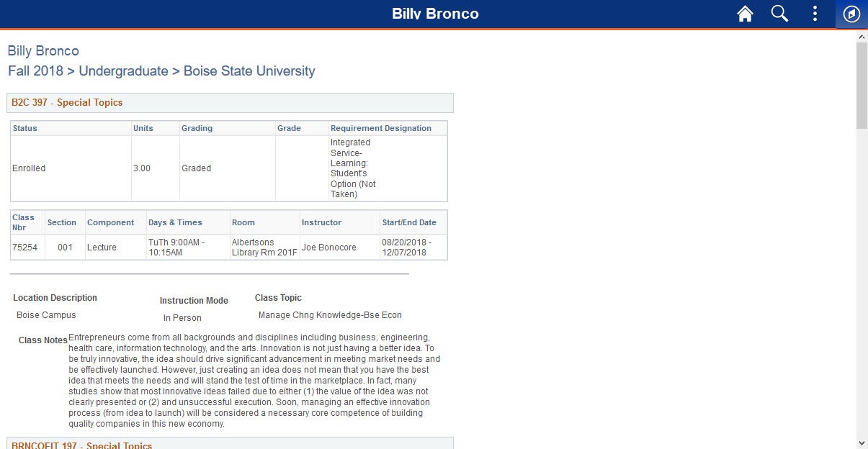Click the Start/End Date column header
The image size is (868, 449).
(409, 222)
